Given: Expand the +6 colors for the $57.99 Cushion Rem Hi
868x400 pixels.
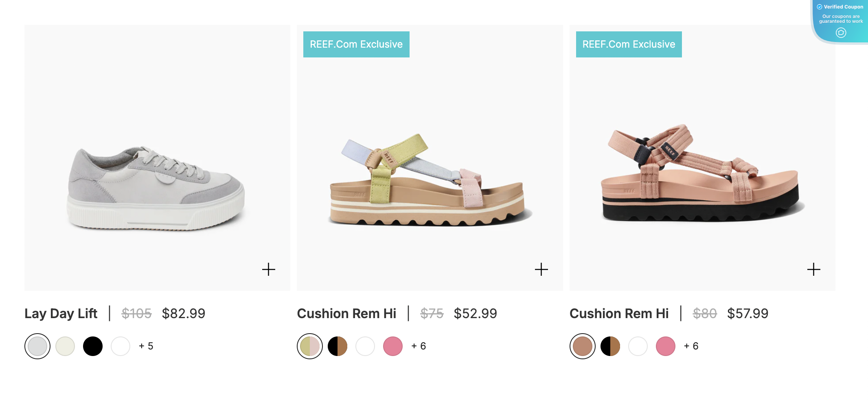Looking at the screenshot, I should [691, 346].
